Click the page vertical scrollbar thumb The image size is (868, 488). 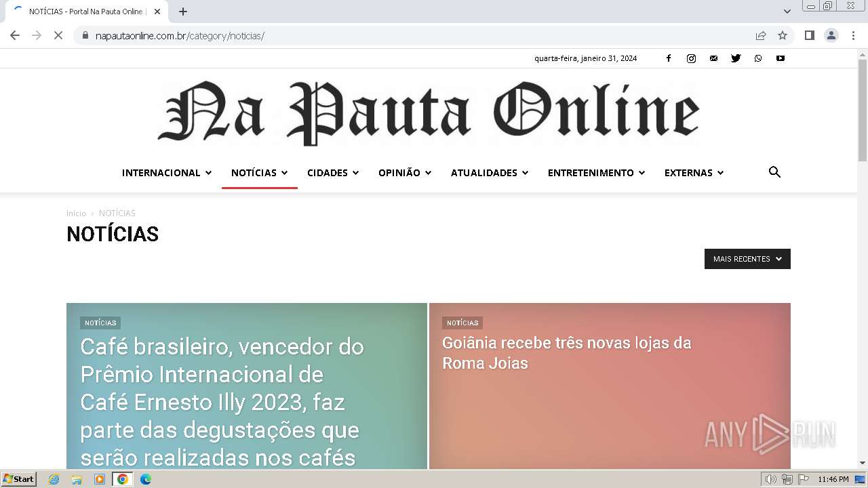pos(863,110)
